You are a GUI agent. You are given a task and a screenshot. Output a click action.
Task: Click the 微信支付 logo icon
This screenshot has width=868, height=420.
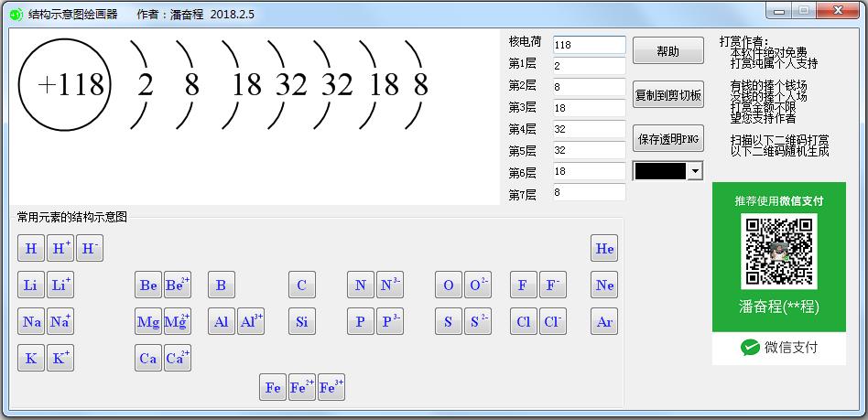coord(750,348)
